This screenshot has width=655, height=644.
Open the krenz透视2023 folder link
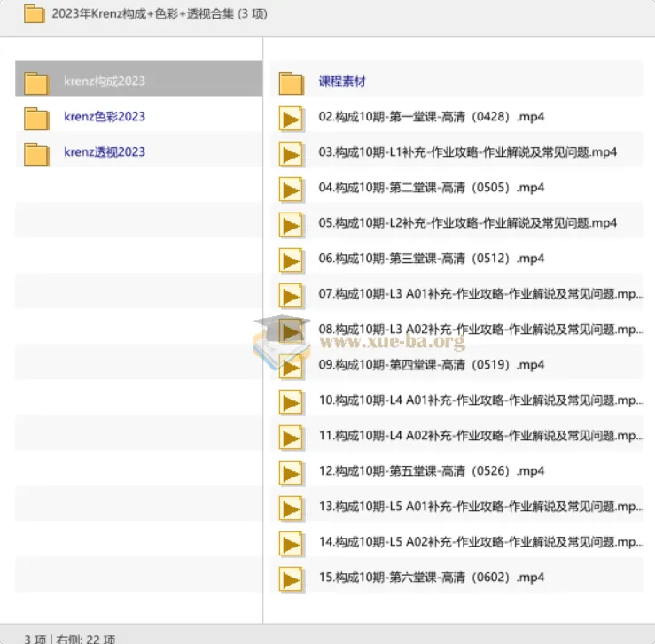[x=105, y=152]
